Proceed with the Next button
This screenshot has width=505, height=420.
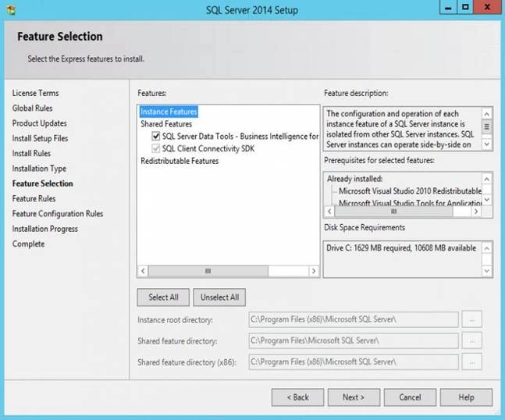tap(354, 397)
